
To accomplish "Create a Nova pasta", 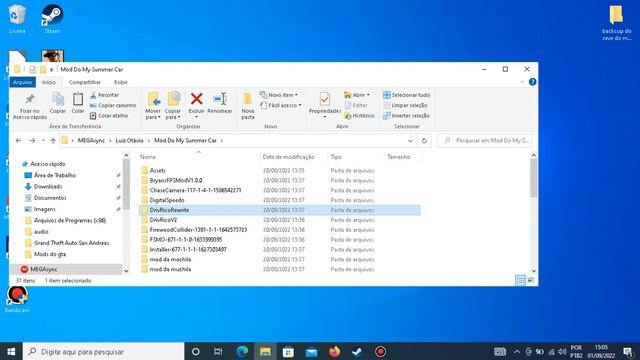I will click(x=248, y=106).
